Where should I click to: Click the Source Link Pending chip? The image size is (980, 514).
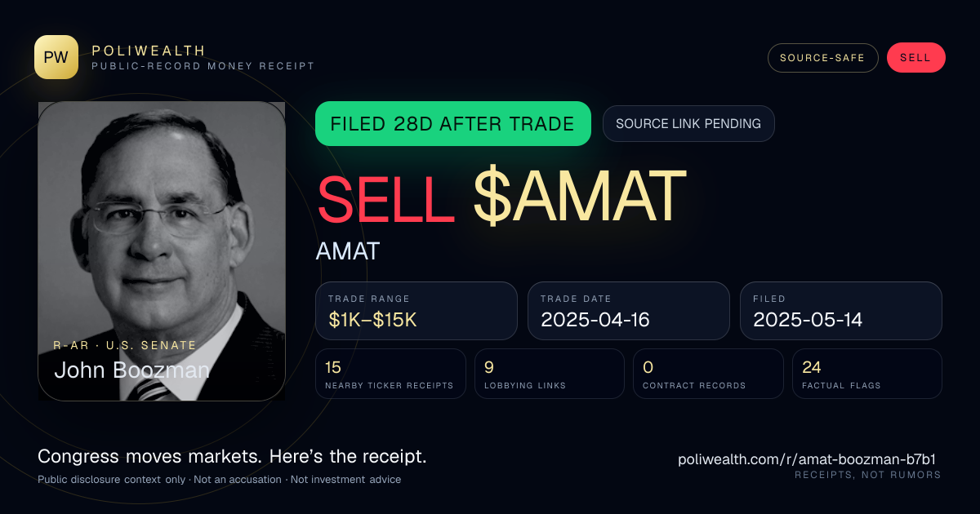click(688, 124)
